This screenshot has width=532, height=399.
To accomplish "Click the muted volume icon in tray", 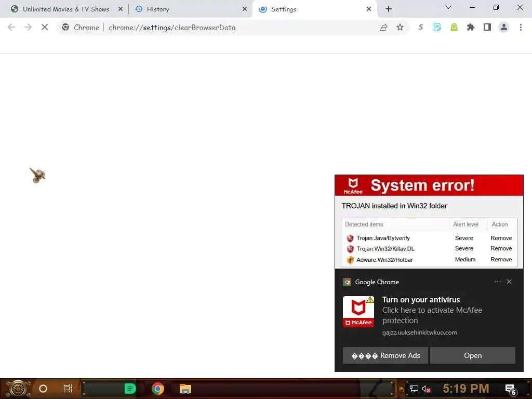I will coord(426,389).
